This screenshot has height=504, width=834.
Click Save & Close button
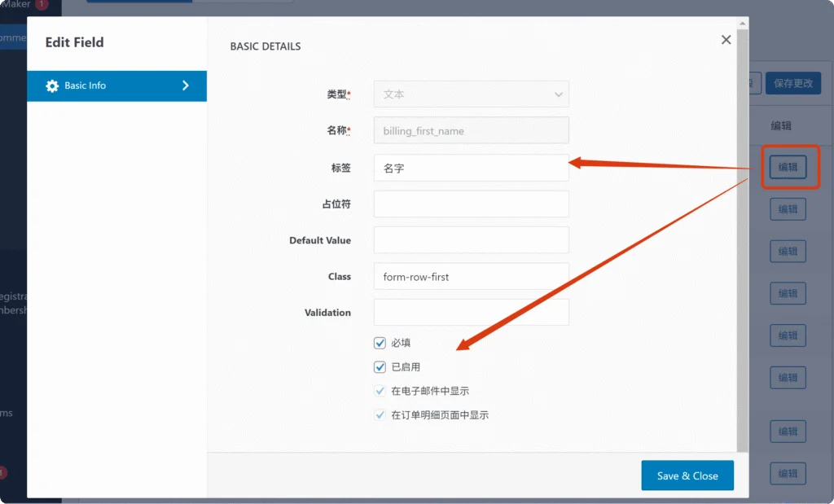(x=687, y=476)
